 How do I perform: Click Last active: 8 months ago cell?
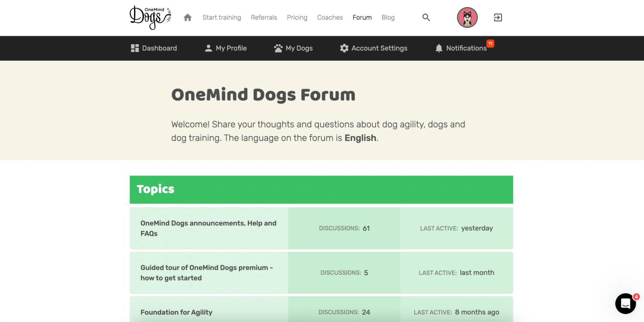(x=456, y=309)
